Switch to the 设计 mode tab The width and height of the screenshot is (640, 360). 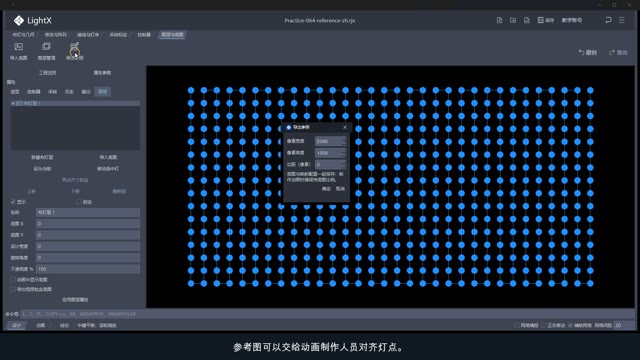pyautogui.click(x=16, y=325)
